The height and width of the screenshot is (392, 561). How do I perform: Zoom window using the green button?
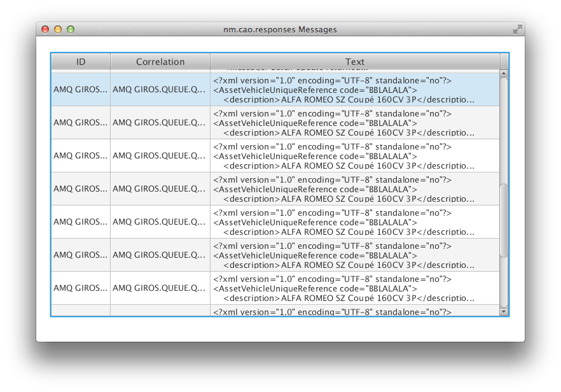click(x=71, y=29)
